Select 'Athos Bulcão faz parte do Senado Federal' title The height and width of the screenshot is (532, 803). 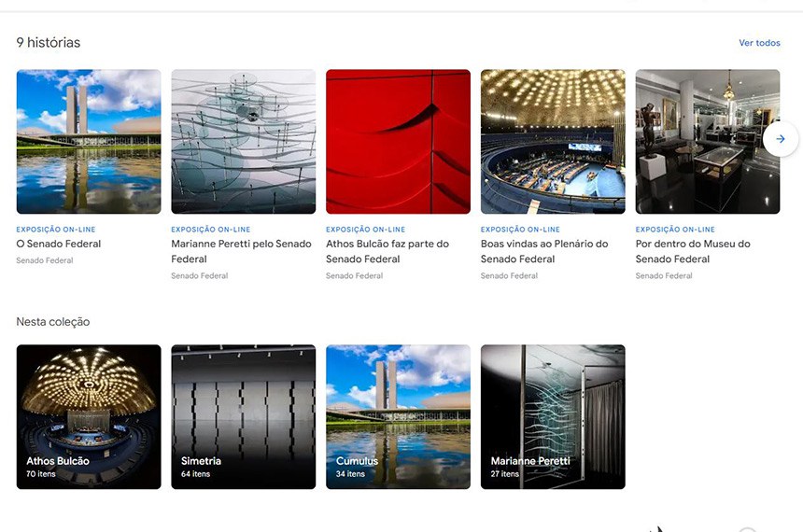point(387,251)
